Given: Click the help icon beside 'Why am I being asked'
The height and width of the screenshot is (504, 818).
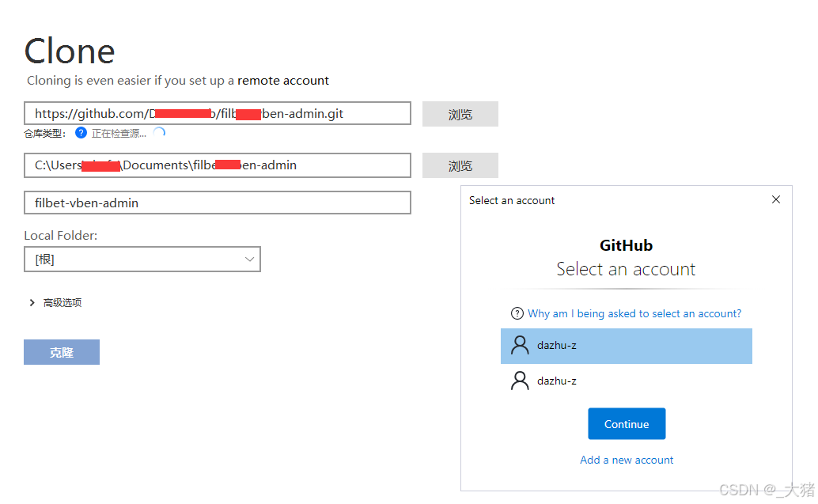Looking at the screenshot, I should pos(517,313).
